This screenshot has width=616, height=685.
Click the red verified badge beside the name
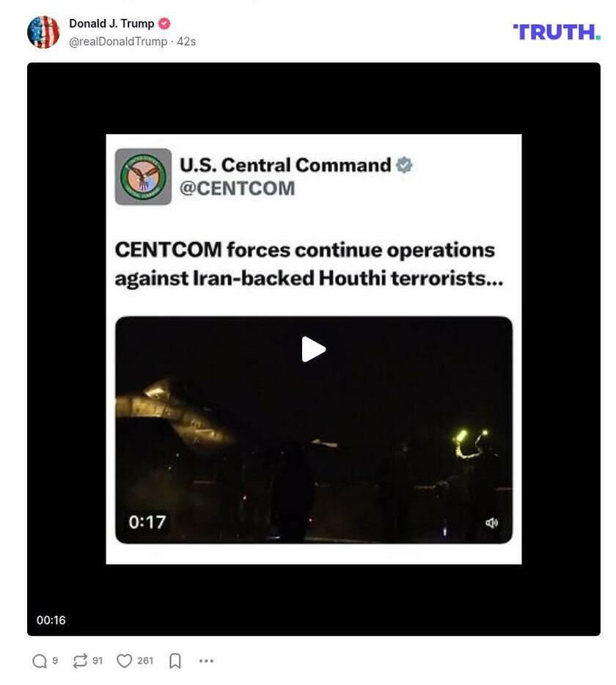pos(164,23)
